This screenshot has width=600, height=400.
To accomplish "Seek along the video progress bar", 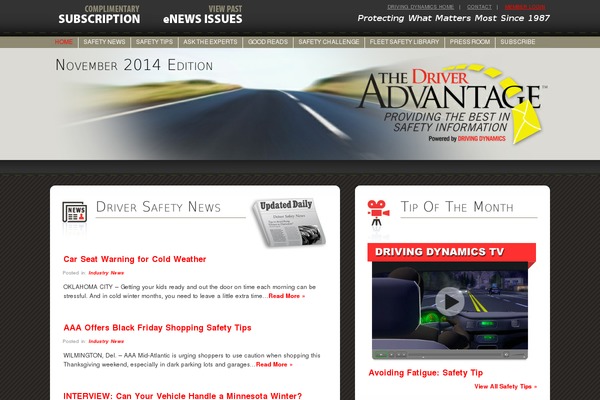I will (455, 355).
